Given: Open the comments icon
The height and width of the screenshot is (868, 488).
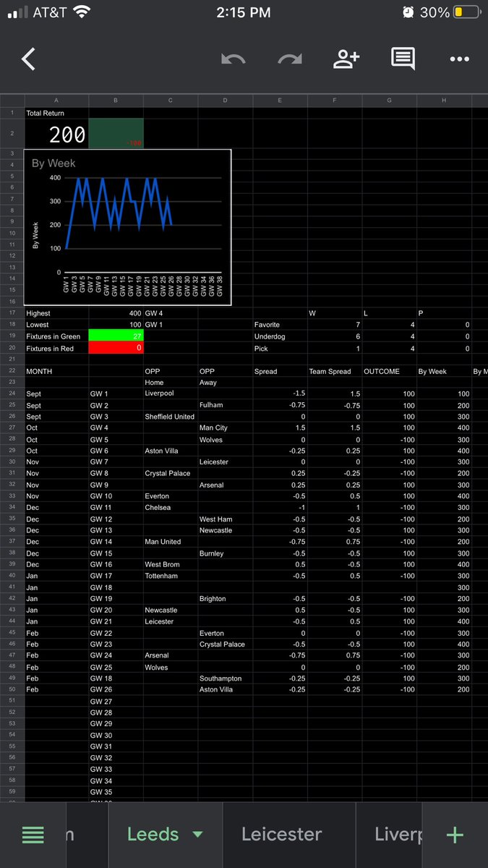Looking at the screenshot, I should point(403,59).
